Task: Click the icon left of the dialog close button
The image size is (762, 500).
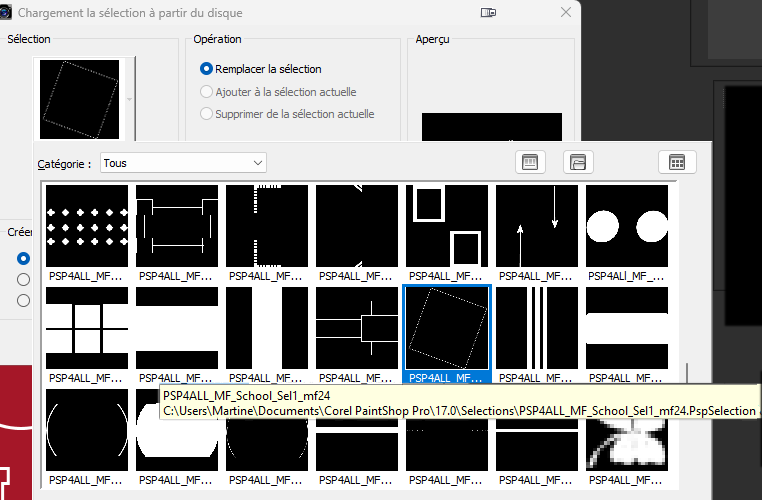Action: pyautogui.click(x=488, y=13)
